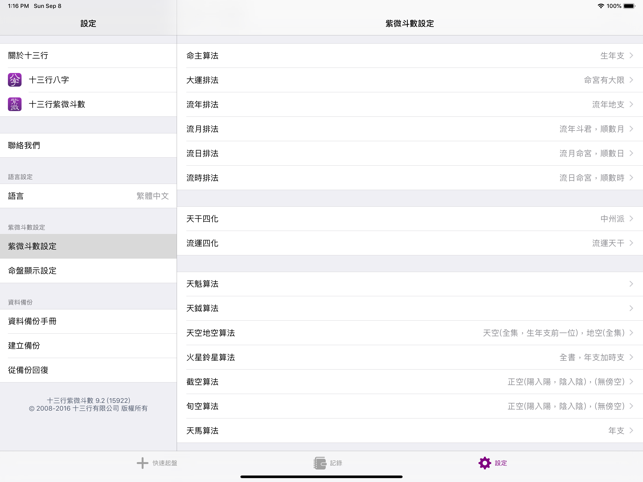Expand the 天空地空算法 chevron

(631, 333)
